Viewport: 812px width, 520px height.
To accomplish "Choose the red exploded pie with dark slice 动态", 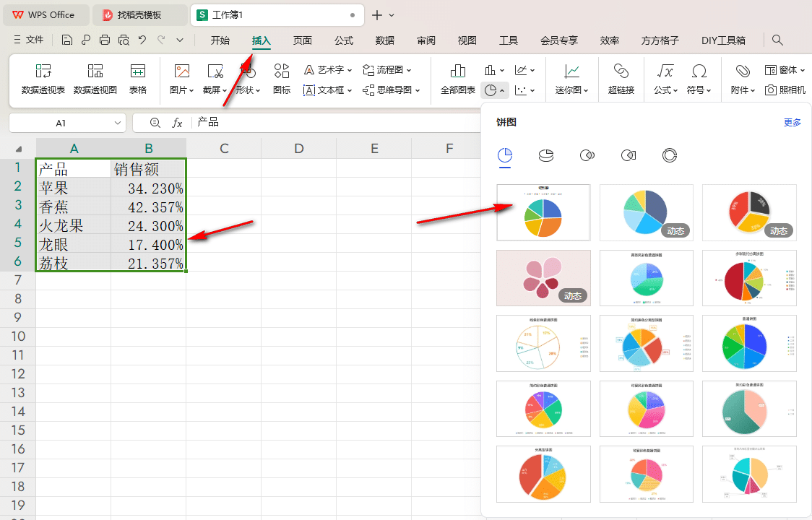I will [749, 212].
